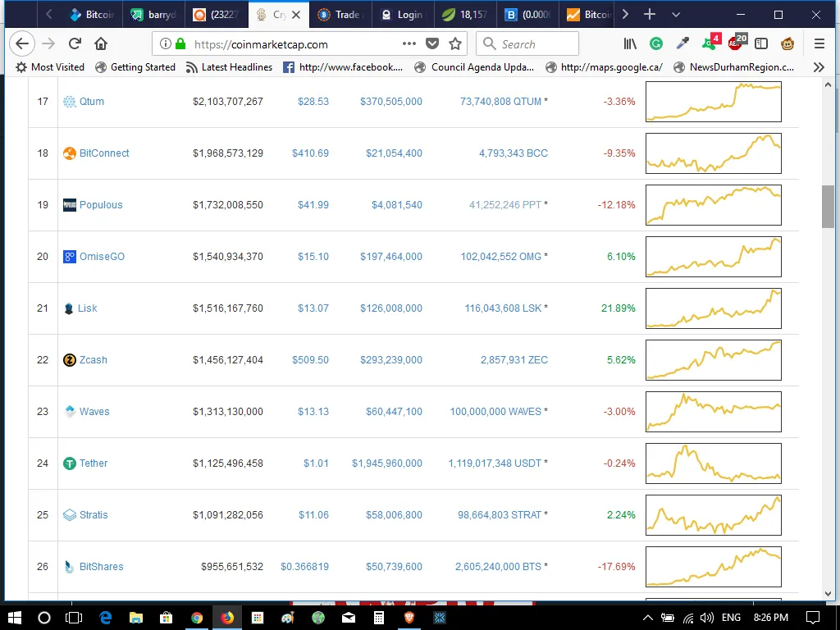Switch to the Trade tab
The height and width of the screenshot is (630, 840).
point(340,15)
